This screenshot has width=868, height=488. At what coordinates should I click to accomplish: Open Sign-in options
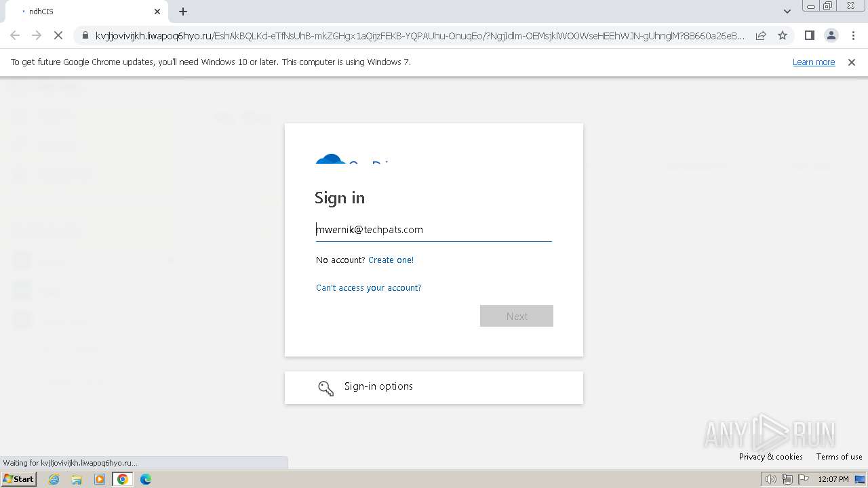(434, 388)
